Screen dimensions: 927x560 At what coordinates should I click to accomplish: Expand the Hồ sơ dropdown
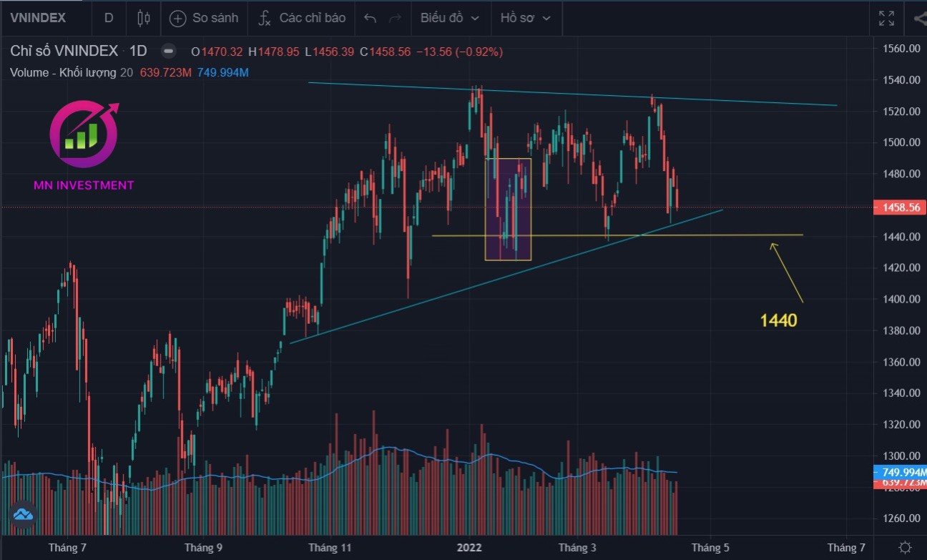(x=526, y=18)
